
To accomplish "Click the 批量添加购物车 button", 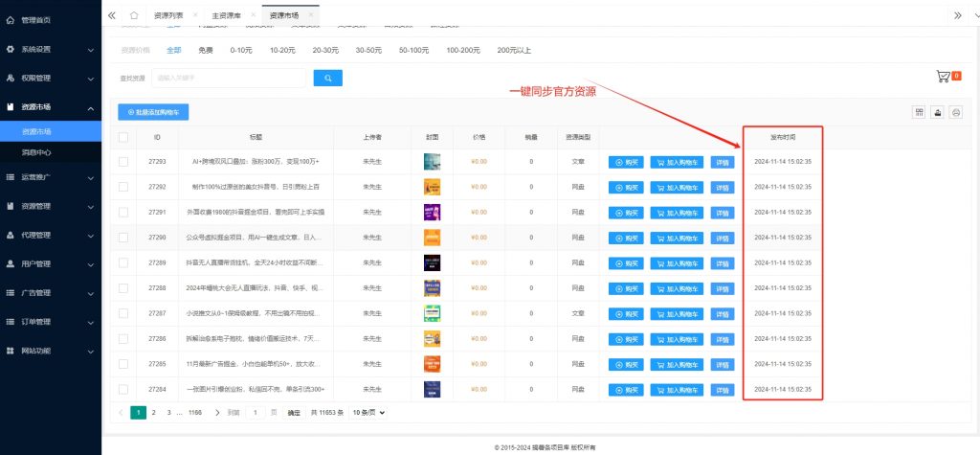I will coord(153,112).
